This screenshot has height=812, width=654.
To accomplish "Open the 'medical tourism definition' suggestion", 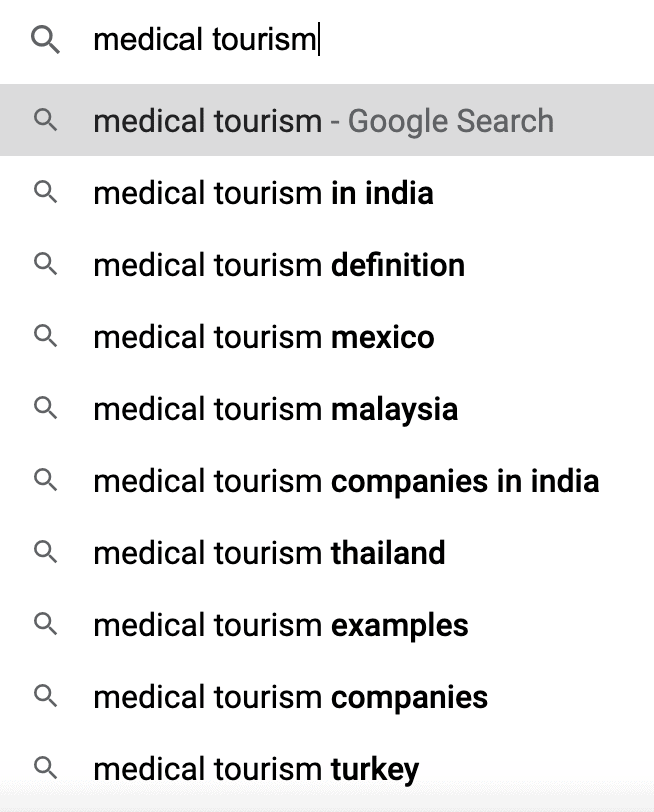I will (x=278, y=265).
